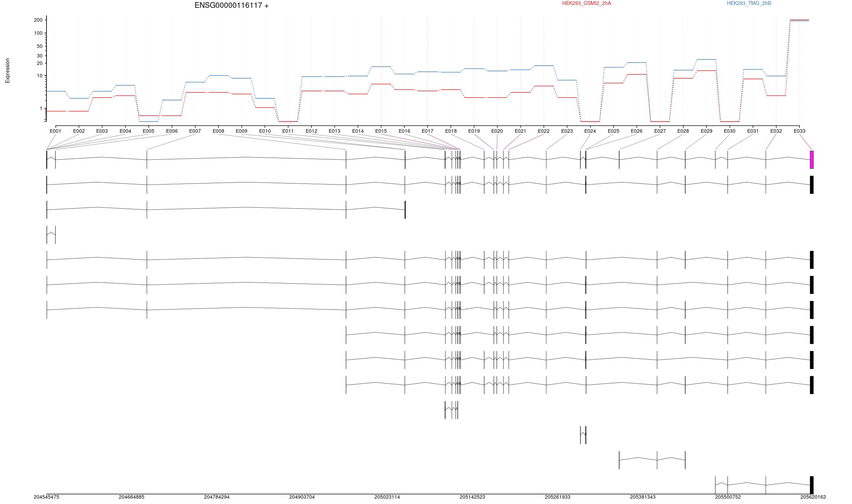Click the y-axis value 30
Viewport: 852px width, 504px height.
click(39, 56)
